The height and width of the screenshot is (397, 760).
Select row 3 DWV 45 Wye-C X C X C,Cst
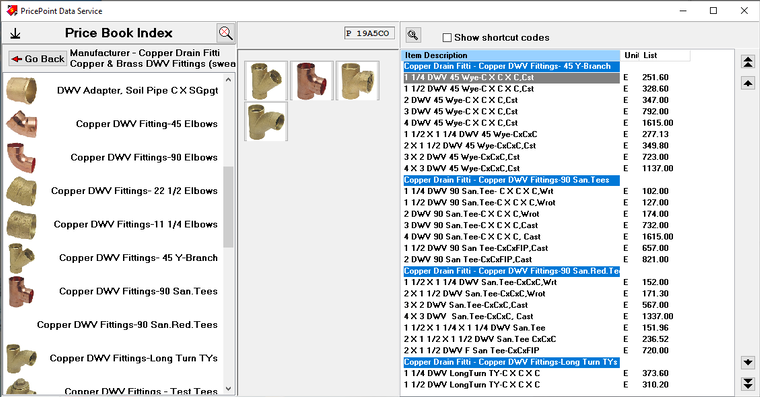click(x=511, y=111)
